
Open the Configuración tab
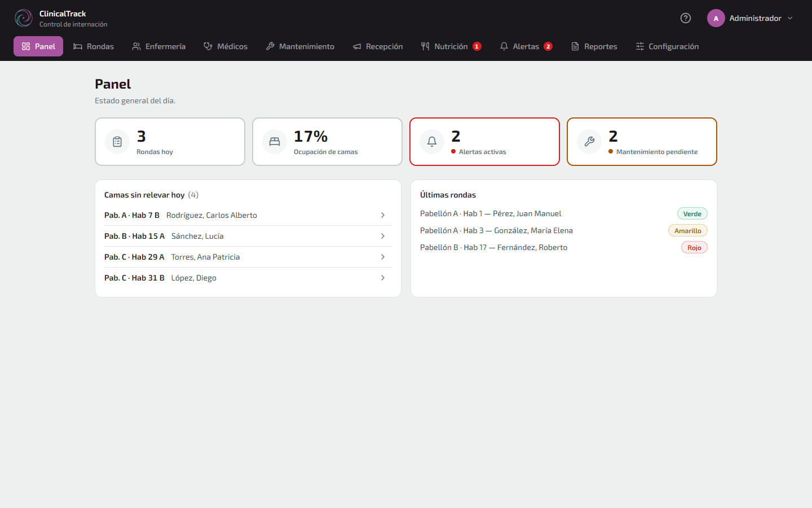[667, 46]
